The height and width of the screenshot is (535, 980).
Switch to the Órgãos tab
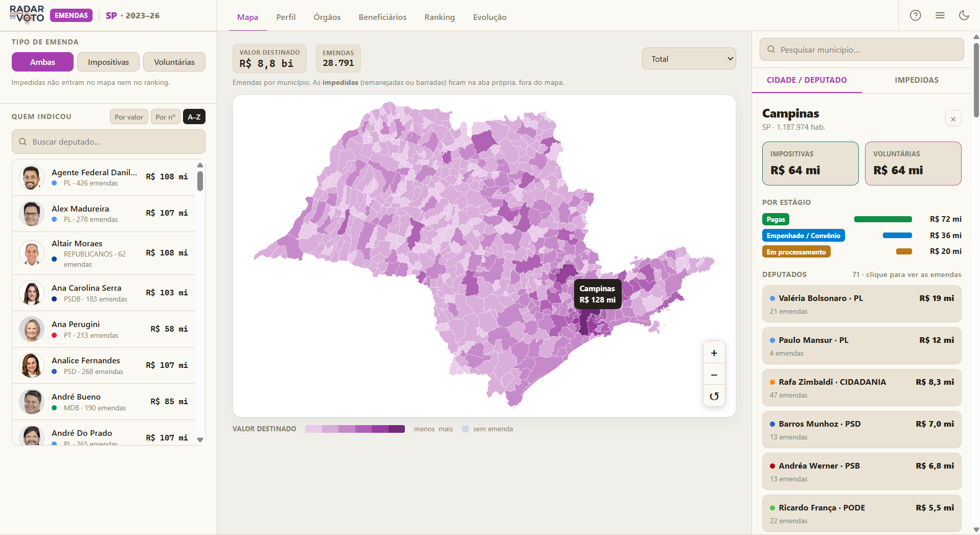pyautogui.click(x=327, y=17)
